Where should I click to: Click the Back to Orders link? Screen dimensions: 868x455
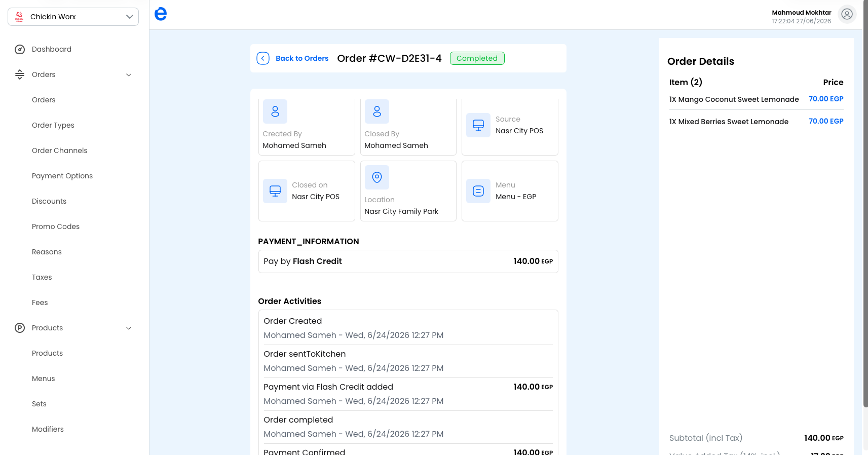click(302, 58)
